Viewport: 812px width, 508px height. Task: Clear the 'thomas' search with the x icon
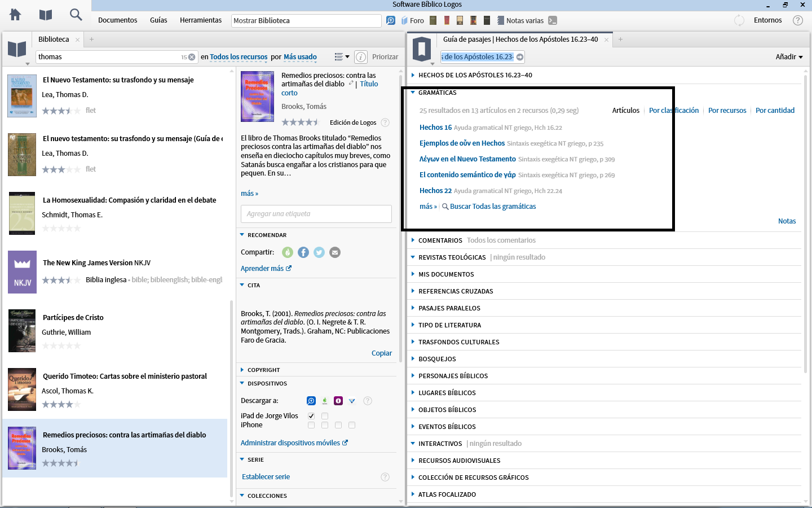tap(192, 57)
